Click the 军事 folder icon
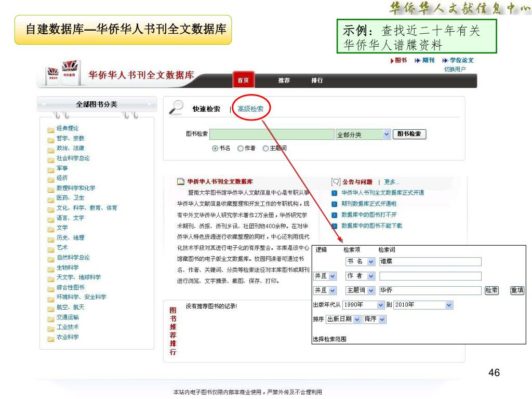The height and width of the screenshot is (399, 532). tap(51, 170)
